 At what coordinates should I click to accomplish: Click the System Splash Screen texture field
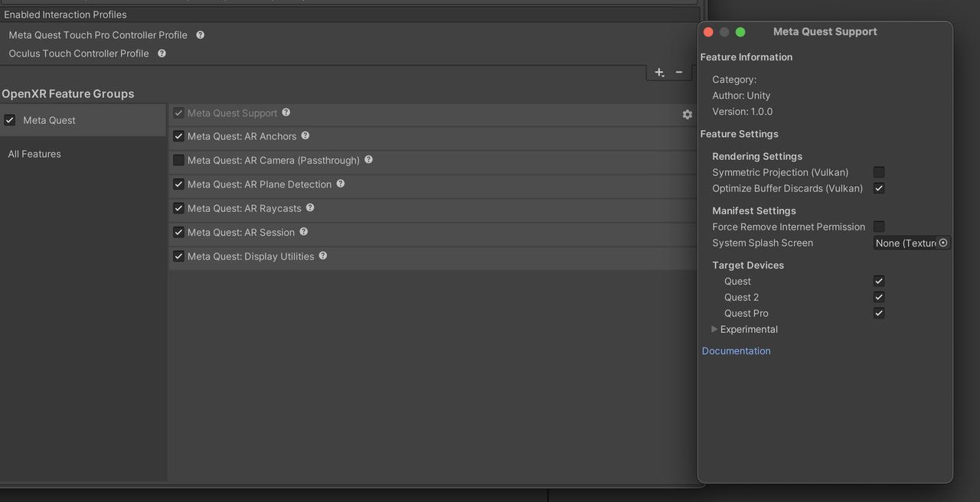(912, 243)
